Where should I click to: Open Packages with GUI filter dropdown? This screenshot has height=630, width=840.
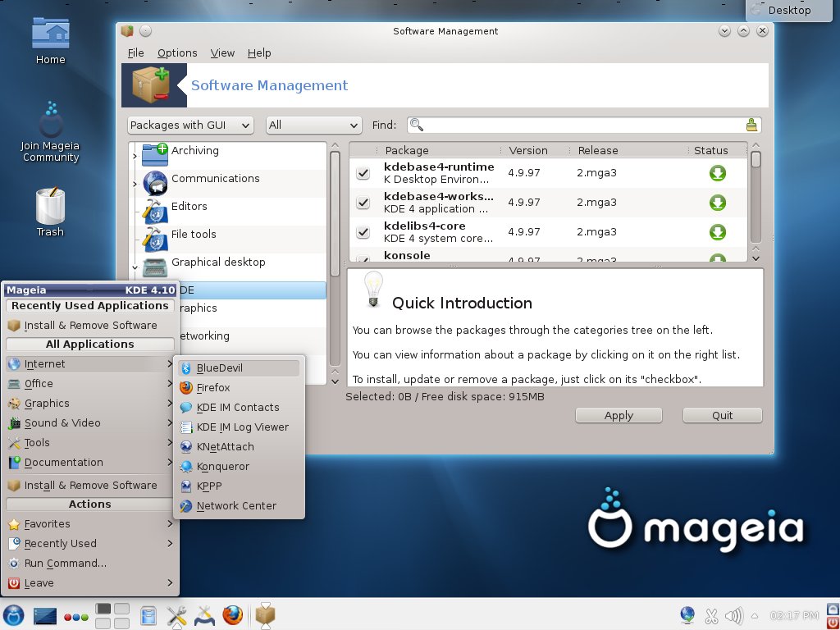coord(190,126)
